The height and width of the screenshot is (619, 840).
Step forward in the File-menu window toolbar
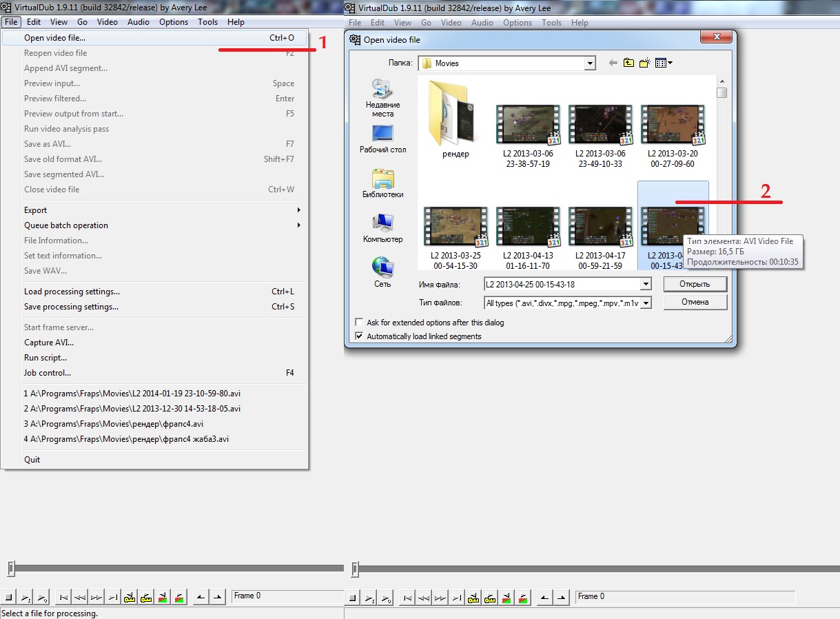[x=96, y=597]
